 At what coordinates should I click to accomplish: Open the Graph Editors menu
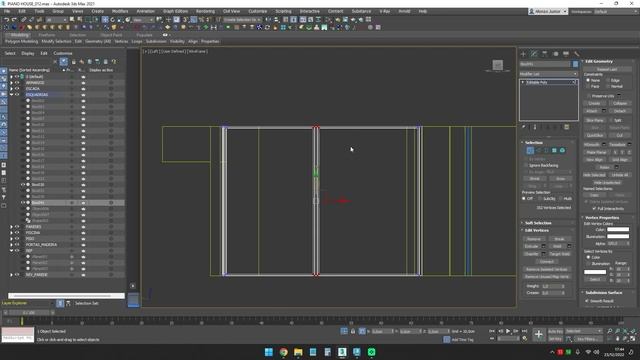[x=176, y=11]
